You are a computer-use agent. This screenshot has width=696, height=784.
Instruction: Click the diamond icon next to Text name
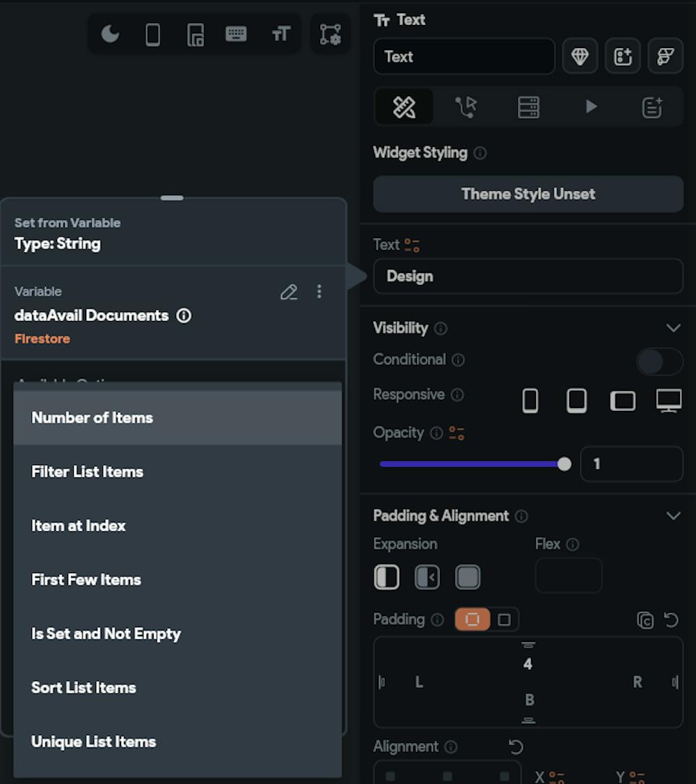(580, 57)
